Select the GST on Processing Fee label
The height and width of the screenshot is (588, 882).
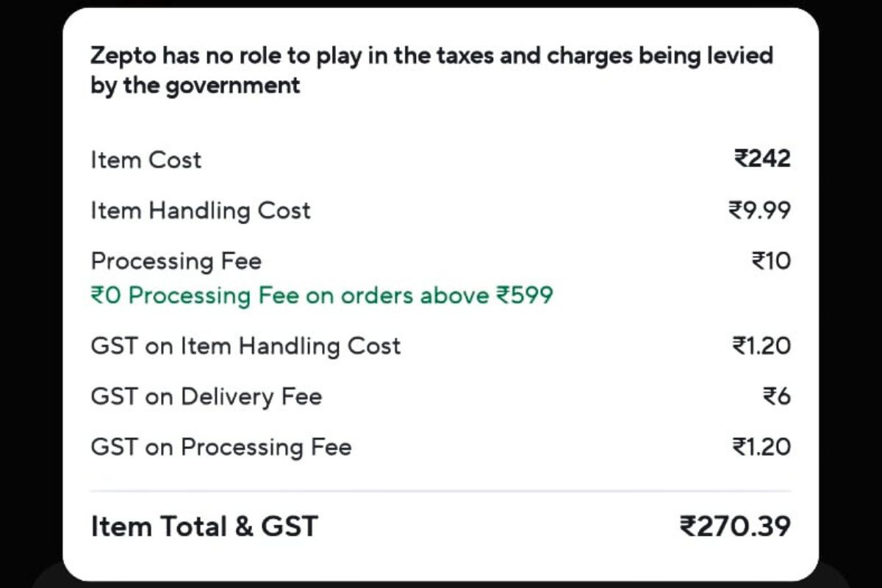(x=220, y=447)
